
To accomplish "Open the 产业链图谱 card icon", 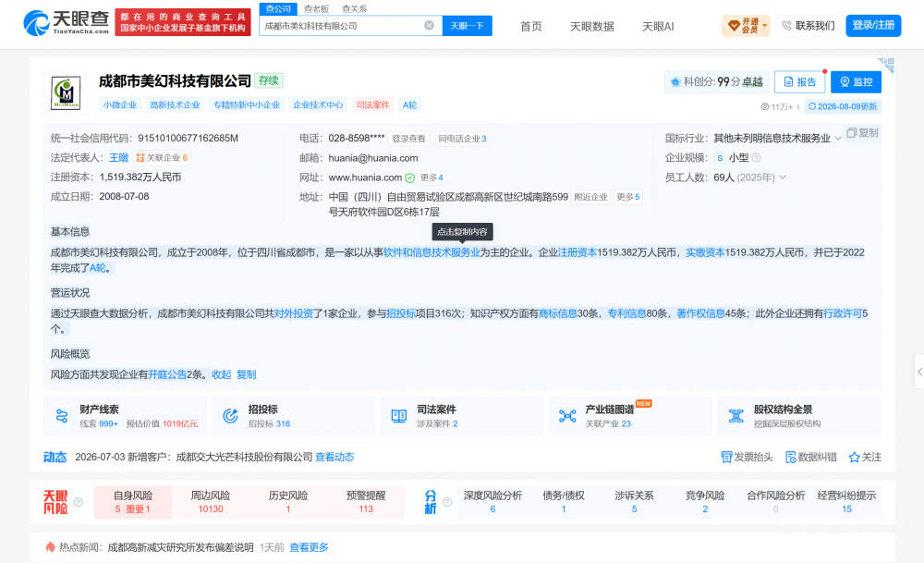I will point(567,416).
